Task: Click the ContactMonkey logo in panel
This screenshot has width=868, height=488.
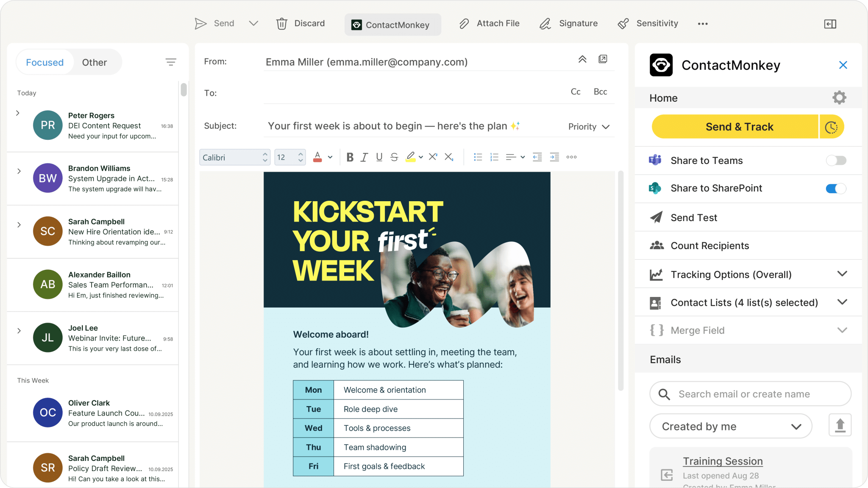Action: (661, 65)
